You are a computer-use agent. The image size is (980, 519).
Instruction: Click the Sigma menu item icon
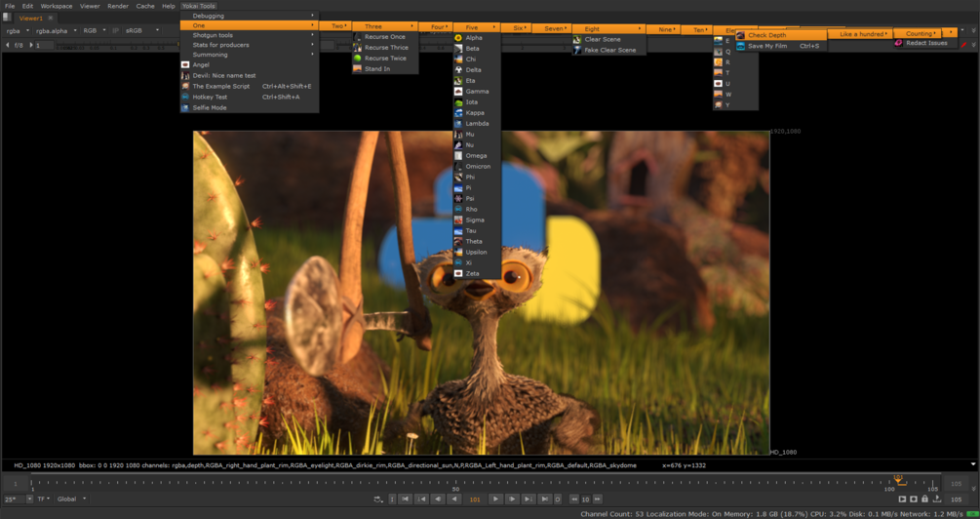click(458, 220)
